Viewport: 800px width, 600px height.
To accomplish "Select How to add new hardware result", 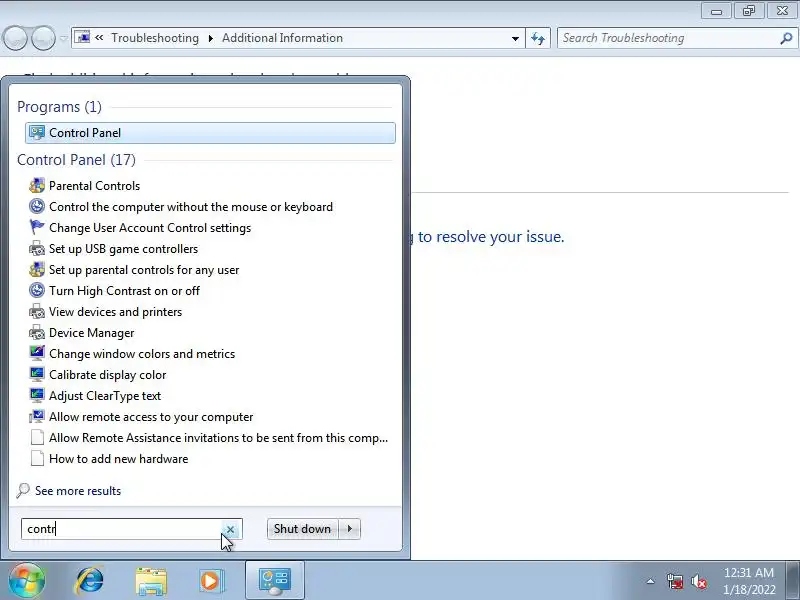I will (118, 459).
